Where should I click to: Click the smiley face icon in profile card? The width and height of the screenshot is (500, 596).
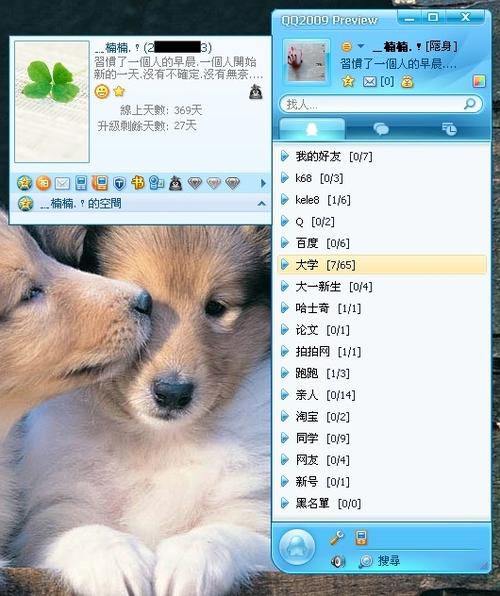pos(102,92)
